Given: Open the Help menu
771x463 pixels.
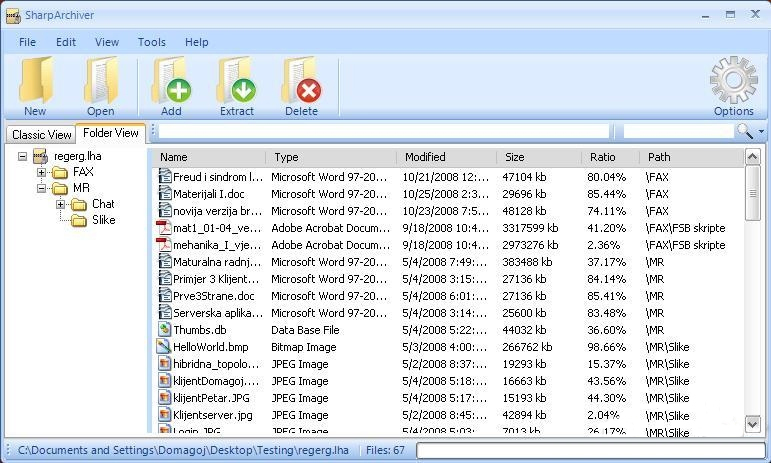Looking at the screenshot, I should tap(197, 42).
